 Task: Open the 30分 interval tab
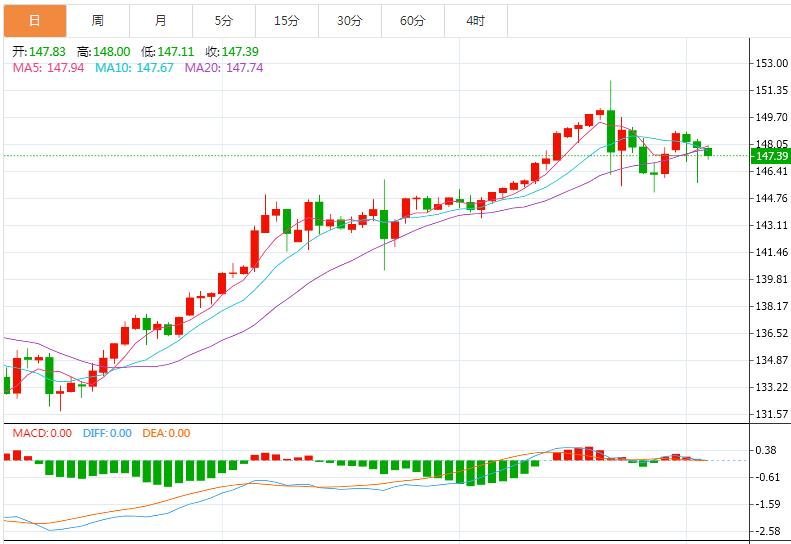[350, 21]
